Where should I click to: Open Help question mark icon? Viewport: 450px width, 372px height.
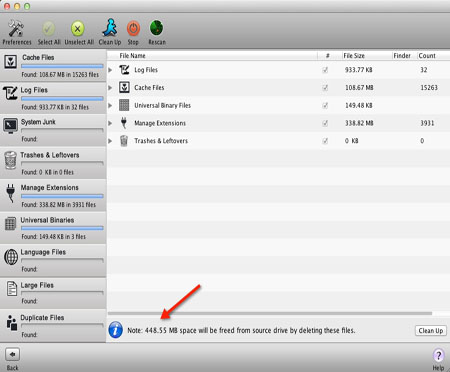[x=438, y=355]
